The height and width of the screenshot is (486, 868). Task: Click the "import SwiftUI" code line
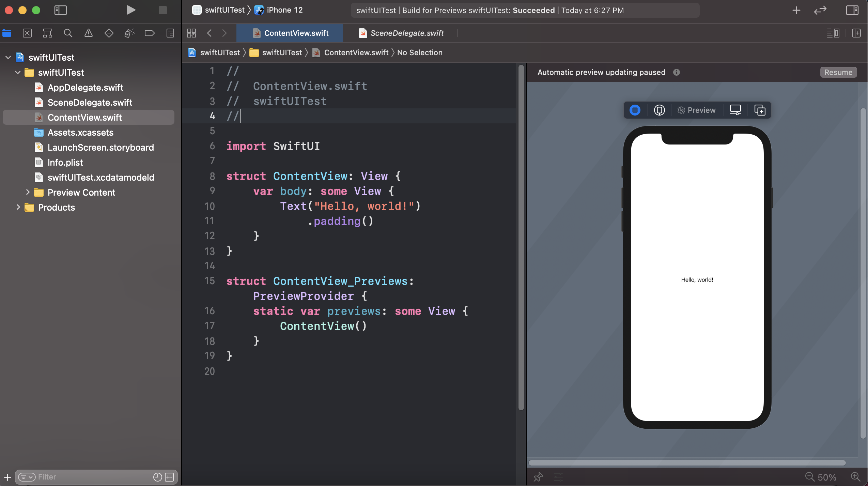[273, 146]
